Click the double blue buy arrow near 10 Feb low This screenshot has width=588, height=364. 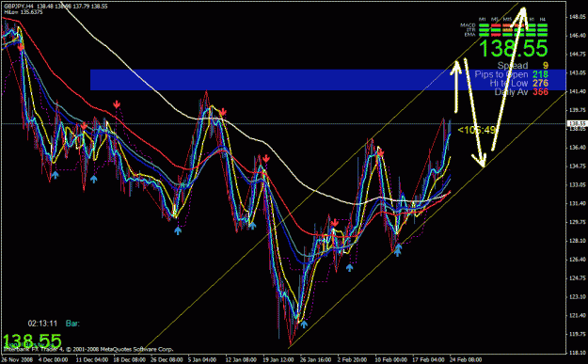pos(398,250)
